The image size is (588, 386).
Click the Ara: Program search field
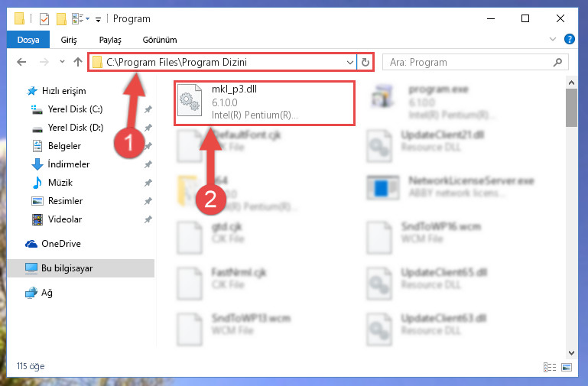(x=469, y=62)
